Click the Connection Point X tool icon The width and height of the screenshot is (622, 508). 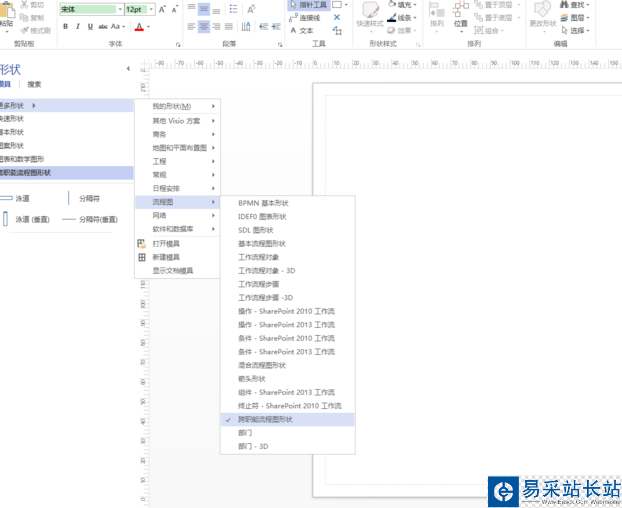coord(337,17)
